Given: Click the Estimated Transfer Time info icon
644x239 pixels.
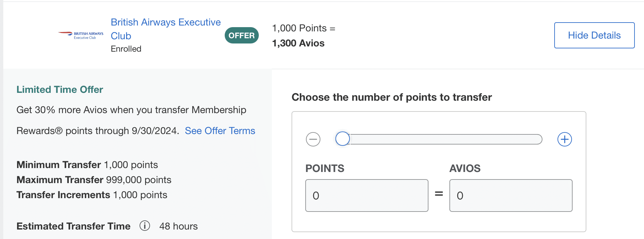Looking at the screenshot, I should (x=145, y=226).
